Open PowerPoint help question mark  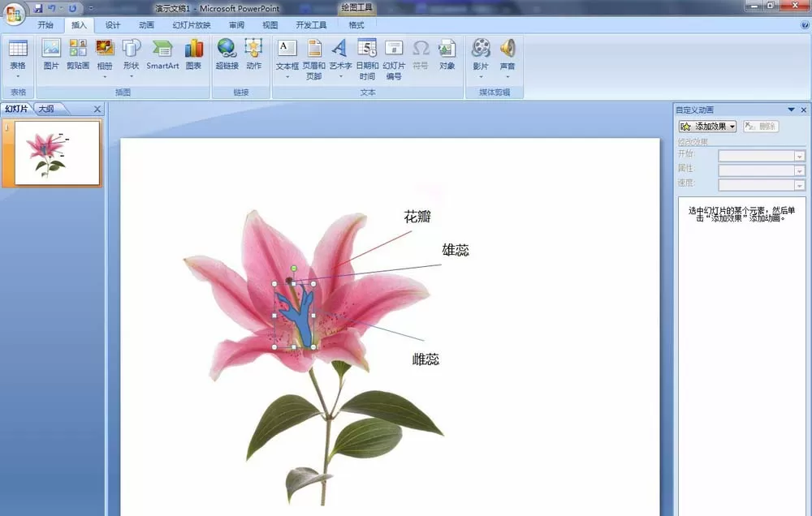(806, 24)
